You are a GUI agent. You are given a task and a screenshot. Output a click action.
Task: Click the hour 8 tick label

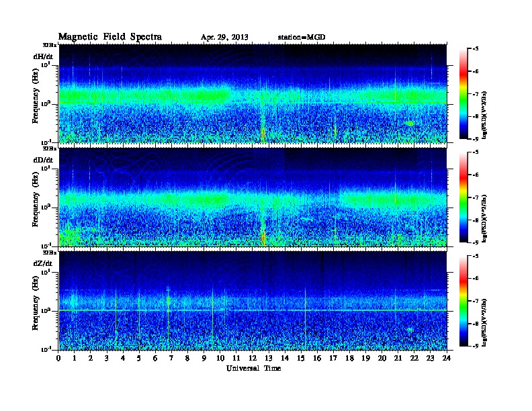click(187, 359)
